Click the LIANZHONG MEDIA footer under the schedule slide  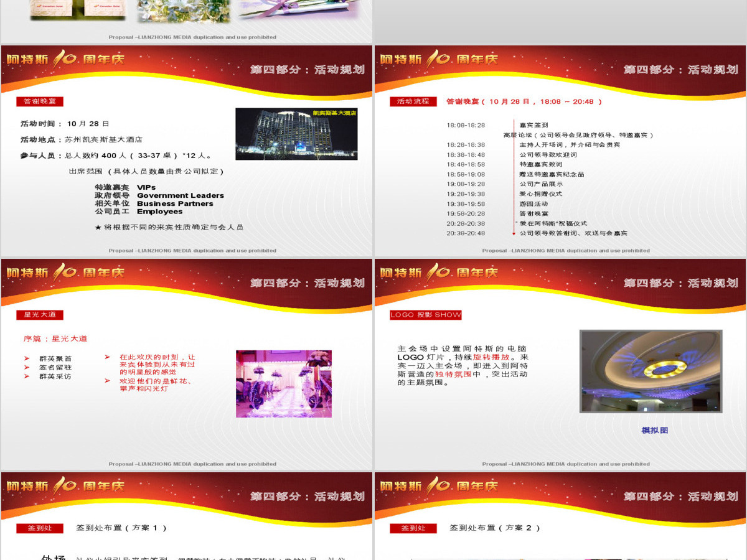[x=566, y=251]
